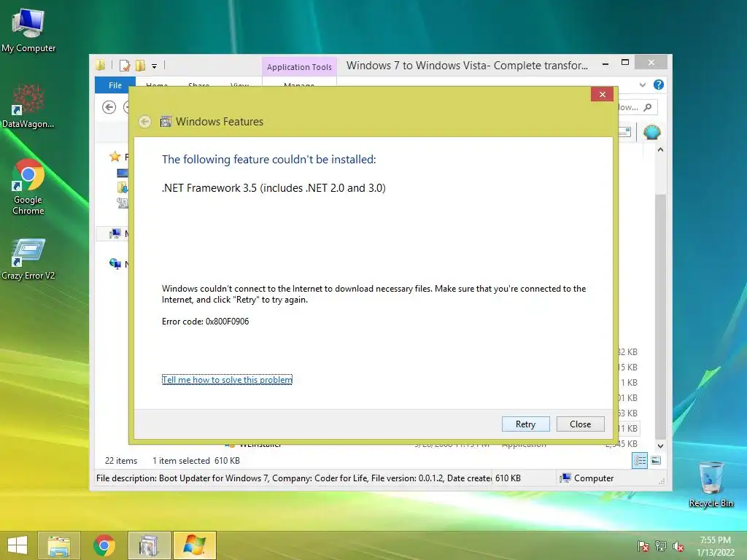Open Explorer Help via the blue question mark

click(x=659, y=85)
